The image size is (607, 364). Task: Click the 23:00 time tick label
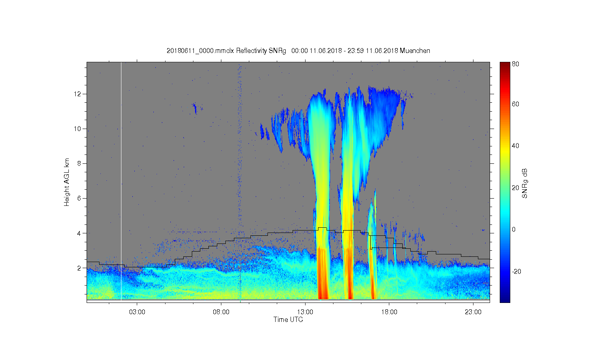click(473, 312)
